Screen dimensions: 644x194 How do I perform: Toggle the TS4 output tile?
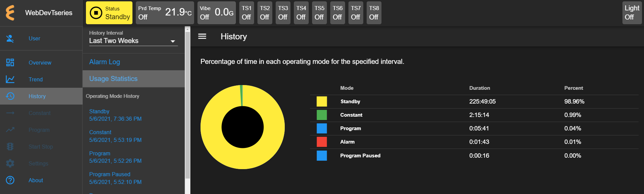[301, 13]
